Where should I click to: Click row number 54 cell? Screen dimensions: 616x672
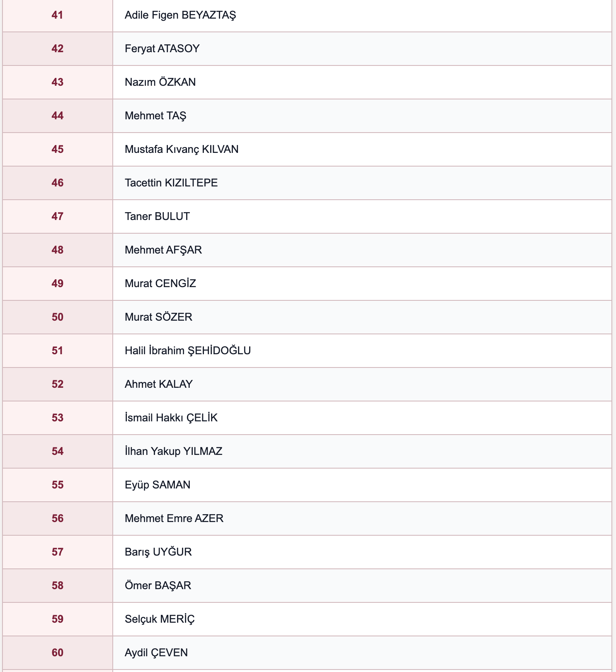coord(58,452)
